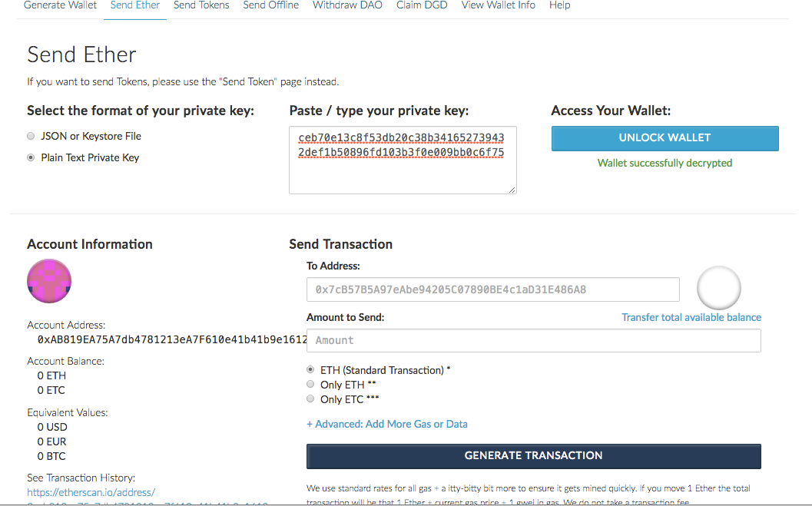Click the Generate Transaction button
812x506 pixels.
[533, 455]
